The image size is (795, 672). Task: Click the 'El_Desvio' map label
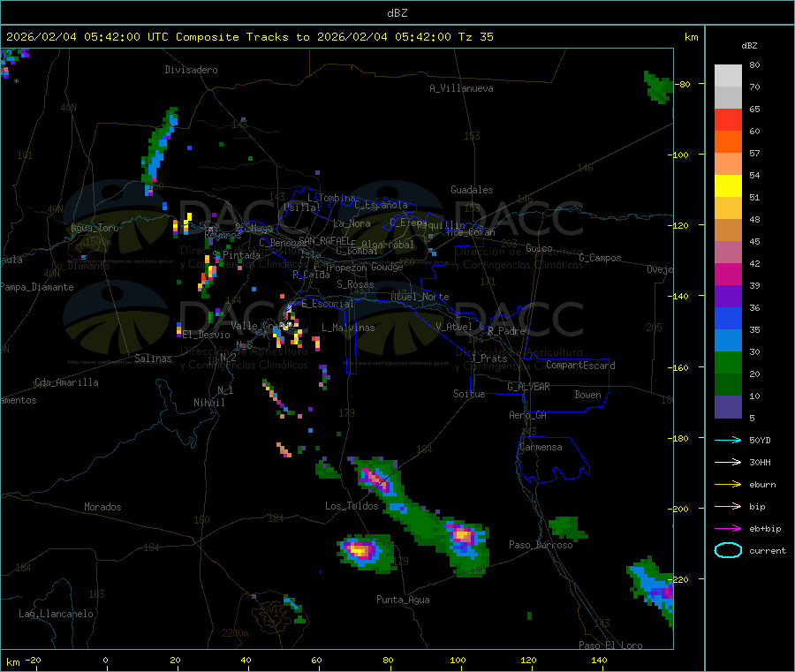206,335
